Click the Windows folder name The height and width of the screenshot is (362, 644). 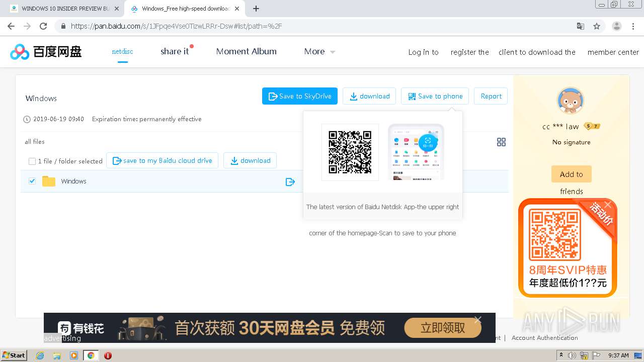pos(73,182)
